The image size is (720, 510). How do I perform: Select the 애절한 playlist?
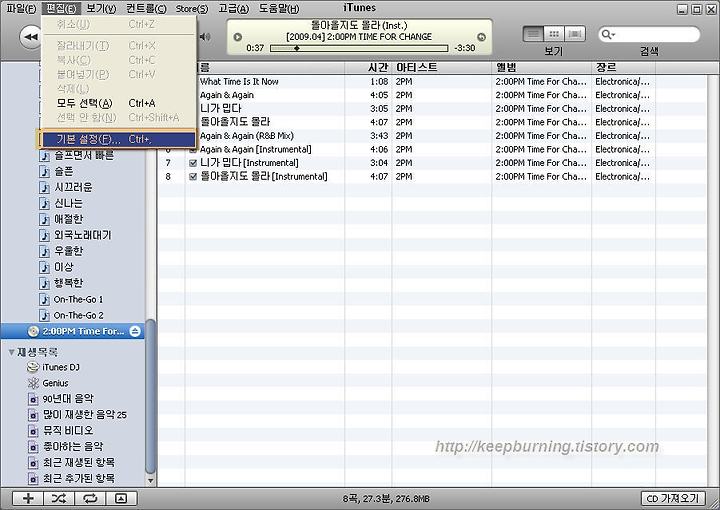tap(68, 219)
